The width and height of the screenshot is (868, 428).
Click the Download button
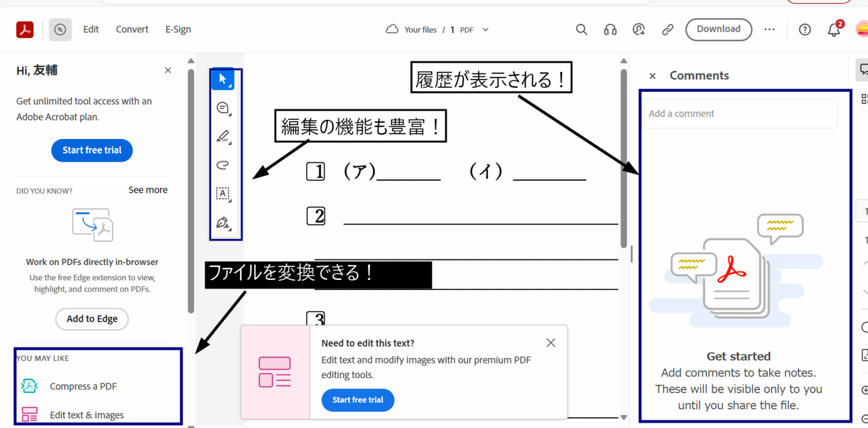(719, 29)
